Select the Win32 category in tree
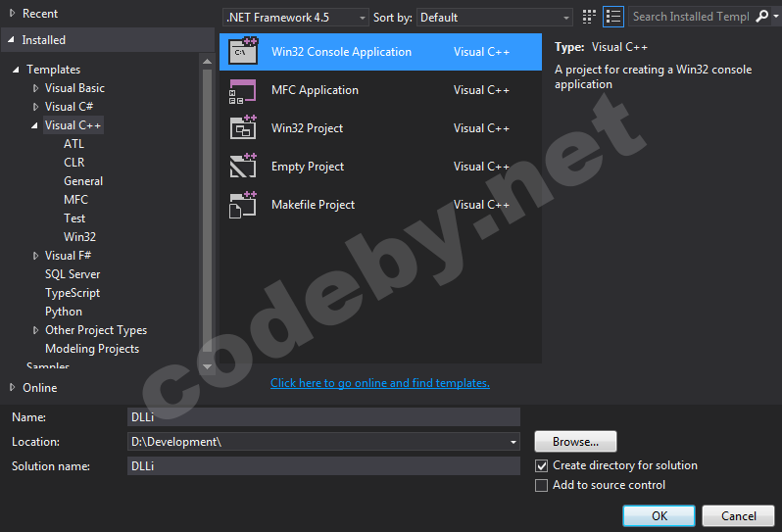Screen dimensions: 782x532 coord(79,237)
